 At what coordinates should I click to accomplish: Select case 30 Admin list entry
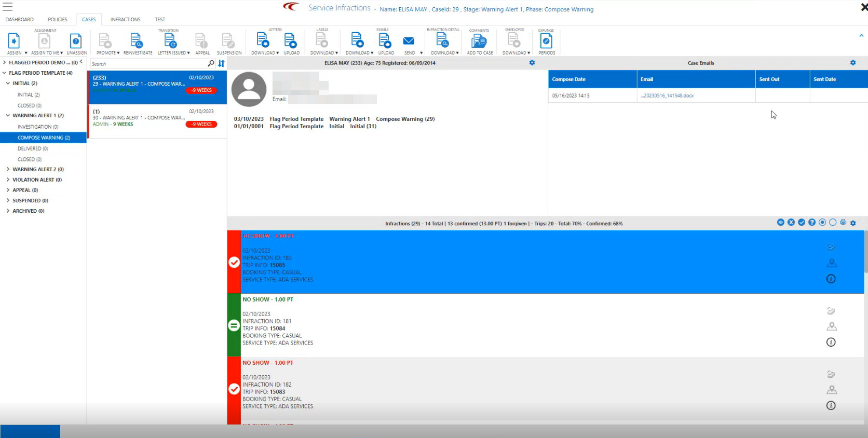tap(157, 121)
